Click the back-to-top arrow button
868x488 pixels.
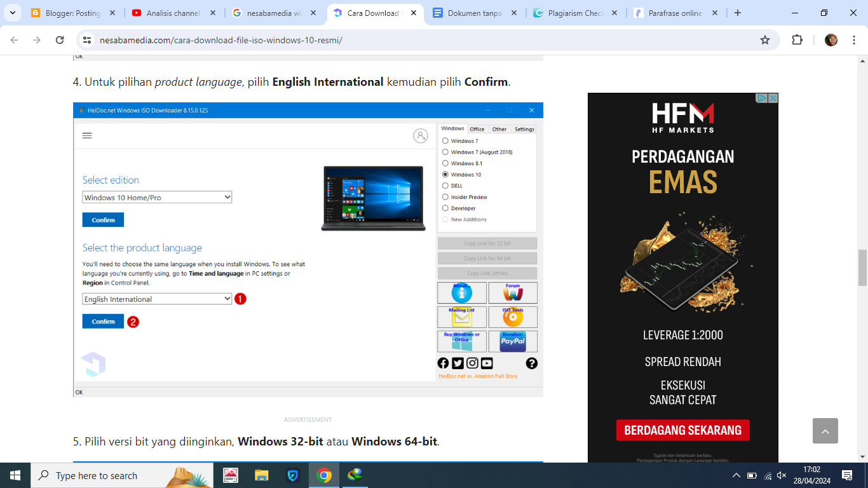[825, 431]
